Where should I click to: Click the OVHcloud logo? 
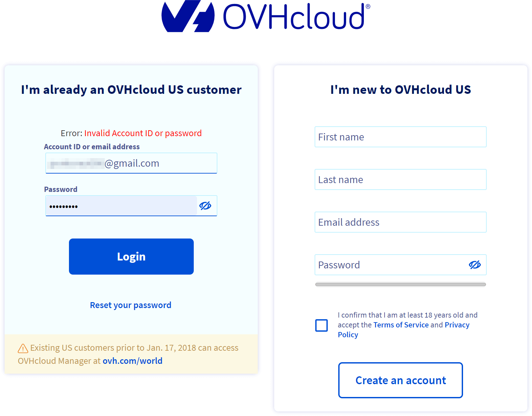pyautogui.click(x=266, y=16)
